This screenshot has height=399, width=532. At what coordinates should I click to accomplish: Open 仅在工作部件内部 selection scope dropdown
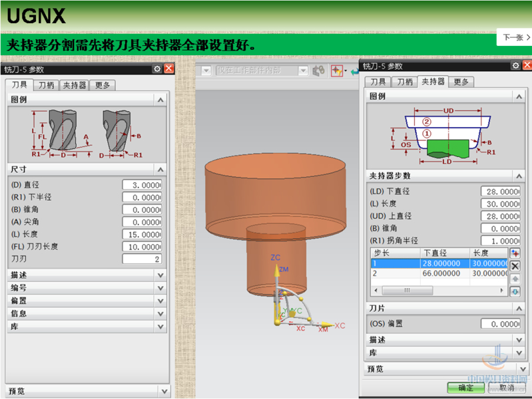303,70
